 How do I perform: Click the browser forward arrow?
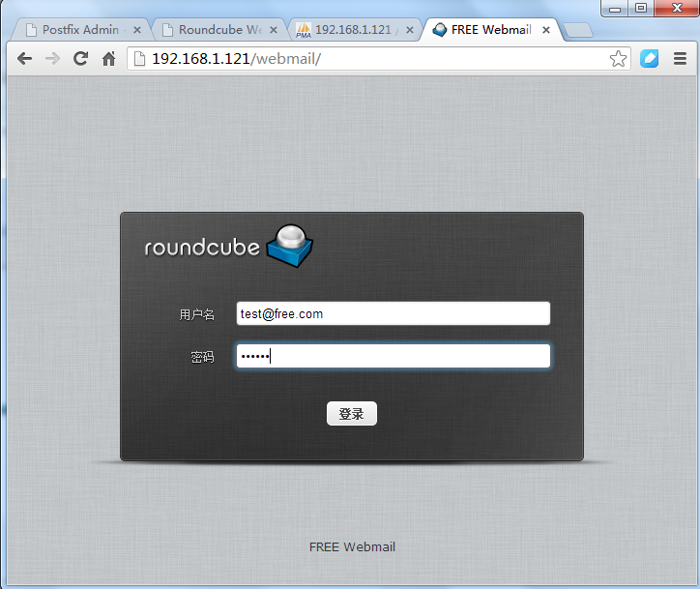tap(52, 58)
